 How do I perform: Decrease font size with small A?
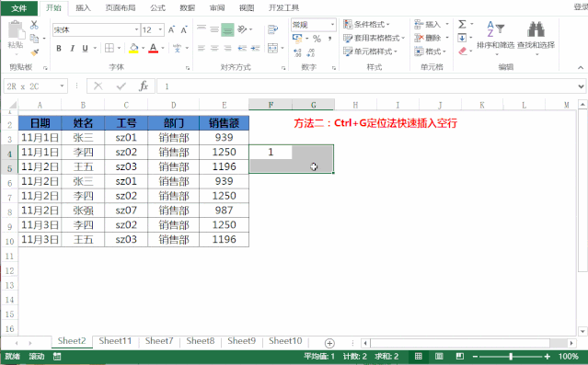(x=184, y=29)
